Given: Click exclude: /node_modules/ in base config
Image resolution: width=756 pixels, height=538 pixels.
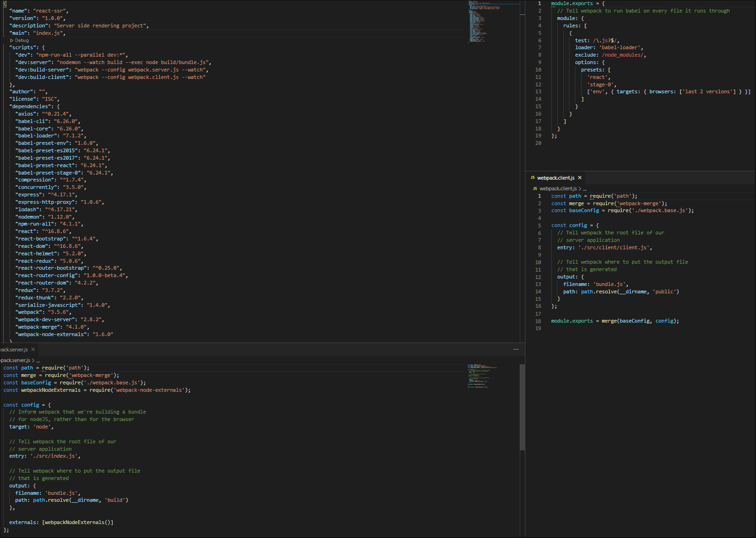Looking at the screenshot, I should coord(610,55).
